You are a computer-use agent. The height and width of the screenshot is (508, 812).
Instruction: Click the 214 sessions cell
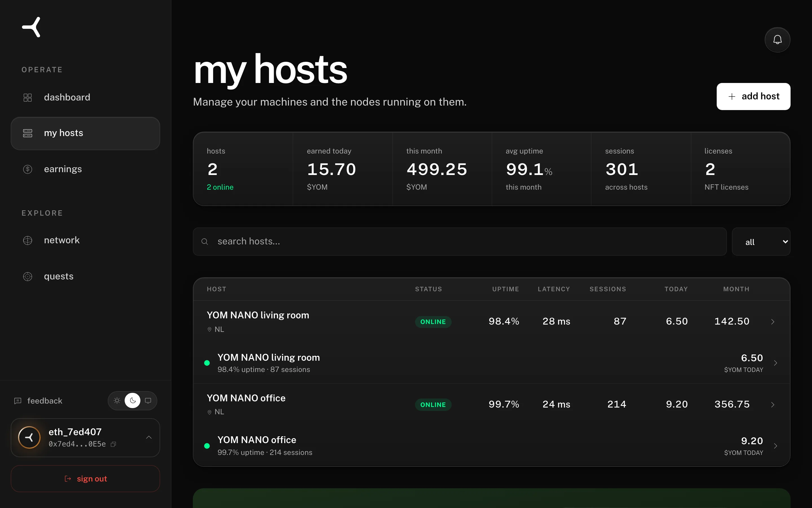(x=617, y=404)
